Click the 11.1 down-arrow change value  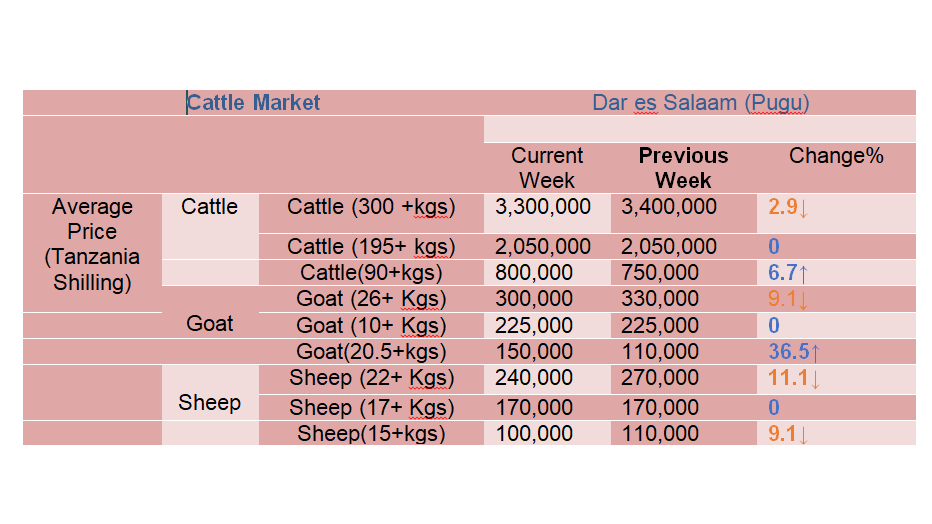794,378
